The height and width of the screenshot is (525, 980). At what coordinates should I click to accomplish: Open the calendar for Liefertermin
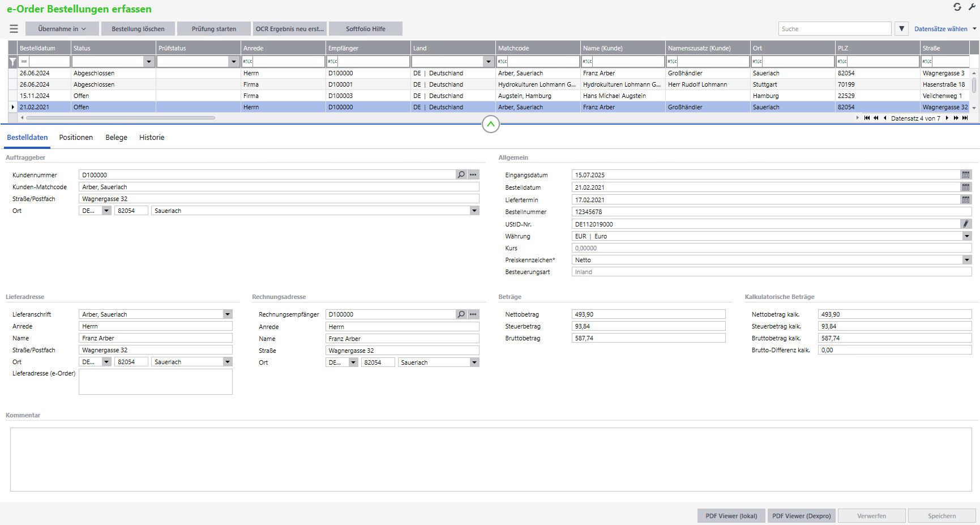click(966, 200)
